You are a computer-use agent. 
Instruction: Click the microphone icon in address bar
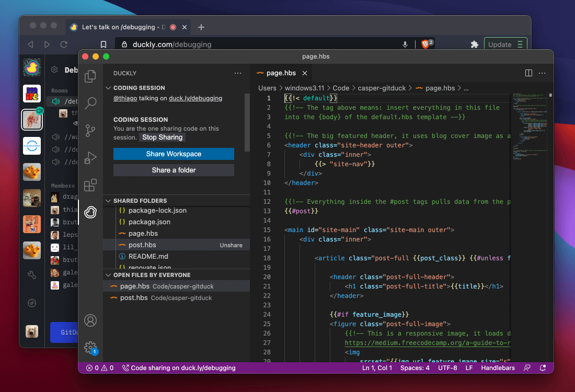[405, 44]
